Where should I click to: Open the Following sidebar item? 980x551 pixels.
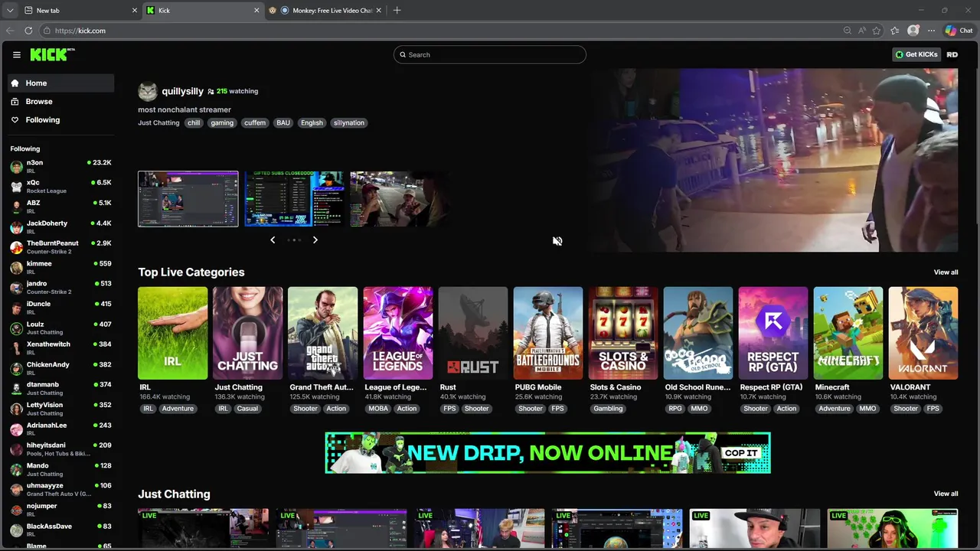61,119
